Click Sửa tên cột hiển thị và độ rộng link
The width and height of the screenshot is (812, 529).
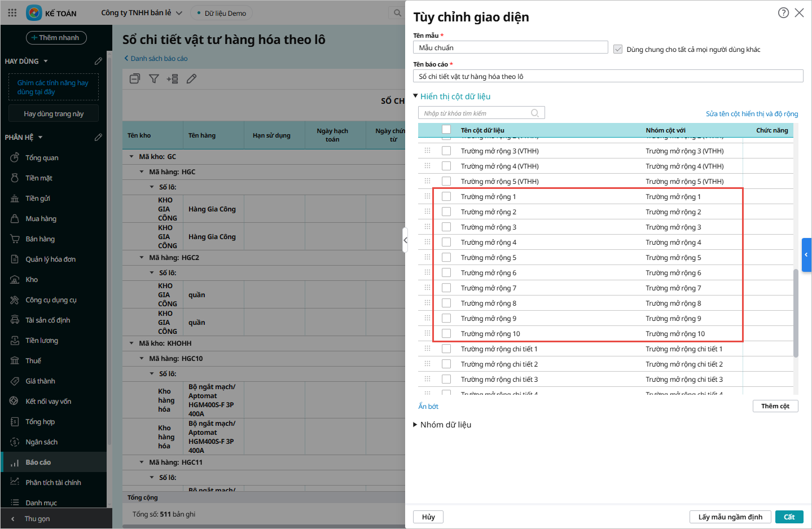[752, 114]
